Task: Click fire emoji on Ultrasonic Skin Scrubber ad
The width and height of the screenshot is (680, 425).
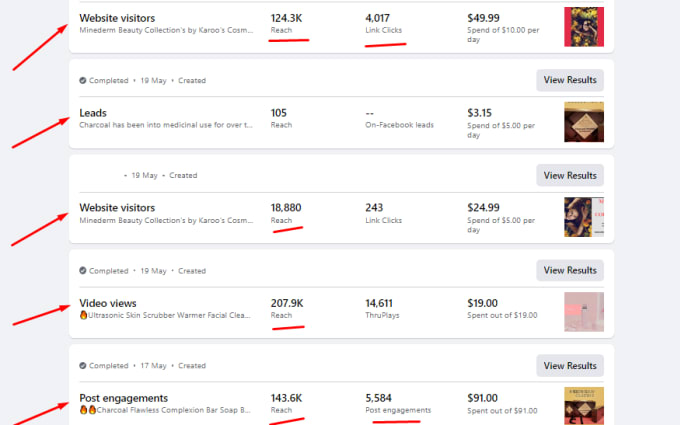Action: pyautogui.click(x=84, y=315)
